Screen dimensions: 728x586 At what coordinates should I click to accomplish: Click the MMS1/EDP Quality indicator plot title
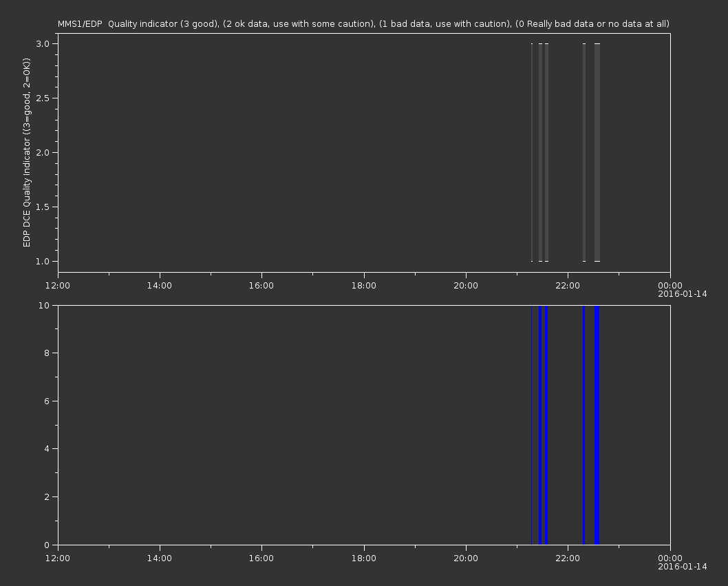pyautogui.click(x=363, y=23)
